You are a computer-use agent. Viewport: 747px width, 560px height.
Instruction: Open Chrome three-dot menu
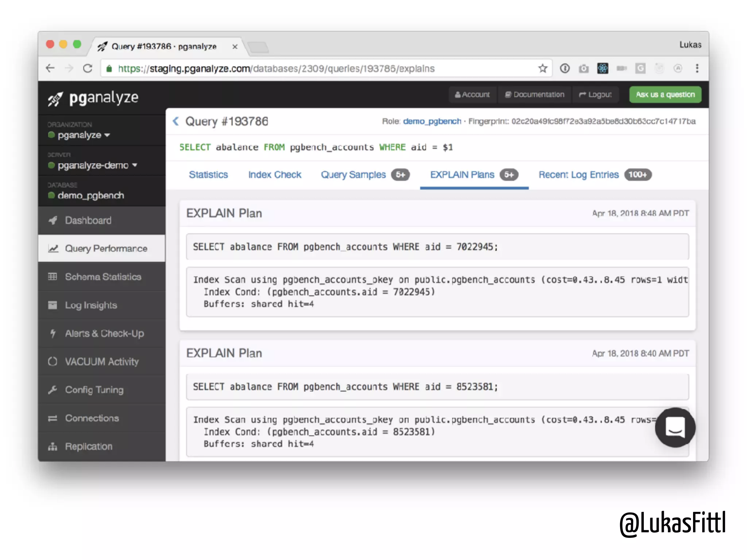[x=697, y=69]
